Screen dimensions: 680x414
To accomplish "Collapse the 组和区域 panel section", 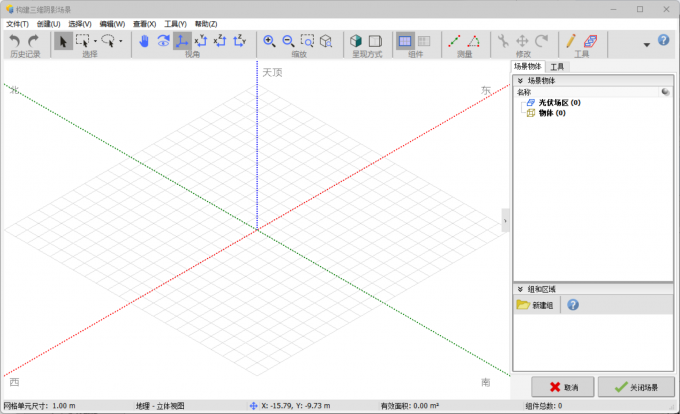I will pos(520,289).
